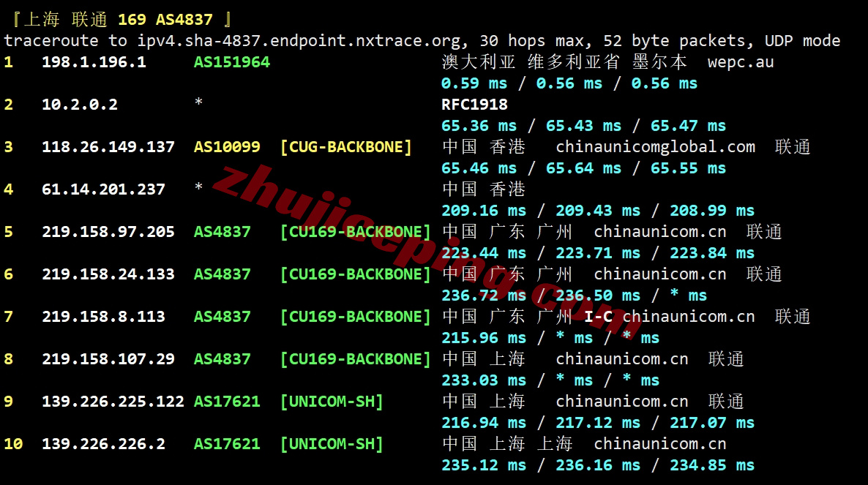Open the chinaunicomglobal.com domain text
The height and width of the screenshot is (485, 868).
coord(655,147)
